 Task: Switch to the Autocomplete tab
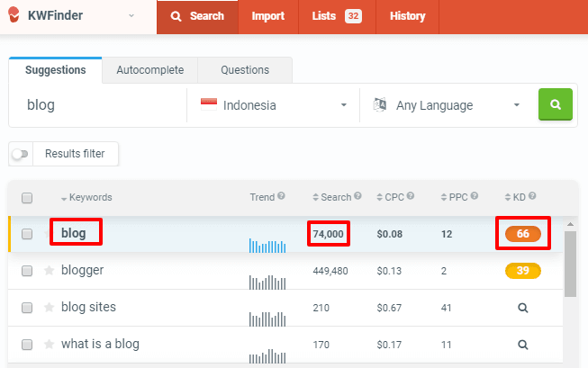[149, 70]
